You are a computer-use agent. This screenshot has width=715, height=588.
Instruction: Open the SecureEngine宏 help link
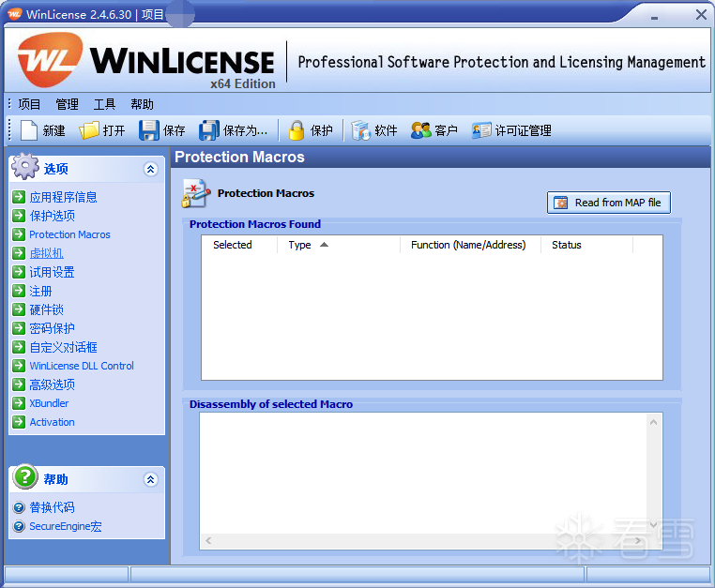click(x=65, y=526)
